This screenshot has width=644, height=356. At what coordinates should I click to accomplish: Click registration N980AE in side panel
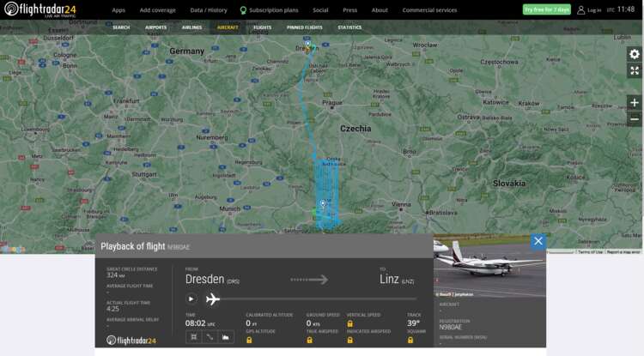[450, 328]
